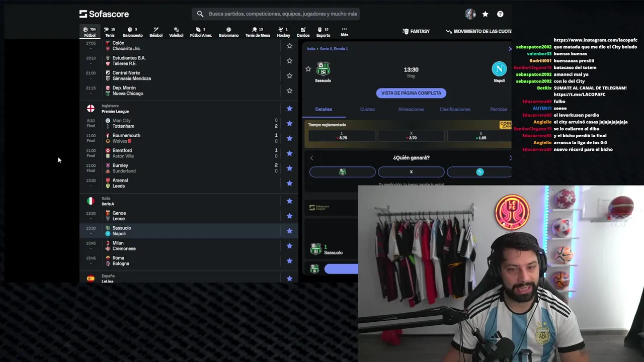This screenshot has height=362, width=644.
Task: Unfavorite the Milan vs Cremonese match
Action: (x=289, y=246)
